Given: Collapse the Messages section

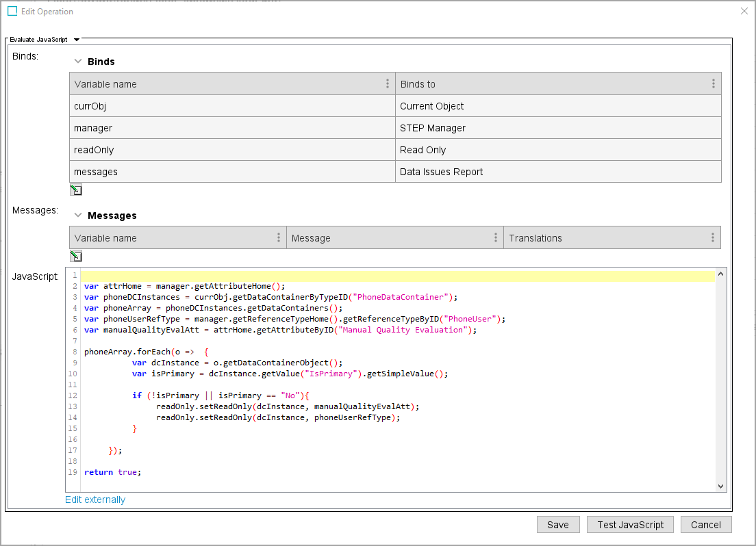Looking at the screenshot, I should coord(78,216).
